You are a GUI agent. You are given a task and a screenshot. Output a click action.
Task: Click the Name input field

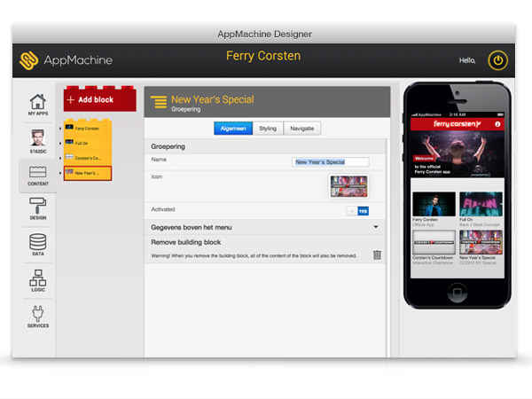point(331,162)
